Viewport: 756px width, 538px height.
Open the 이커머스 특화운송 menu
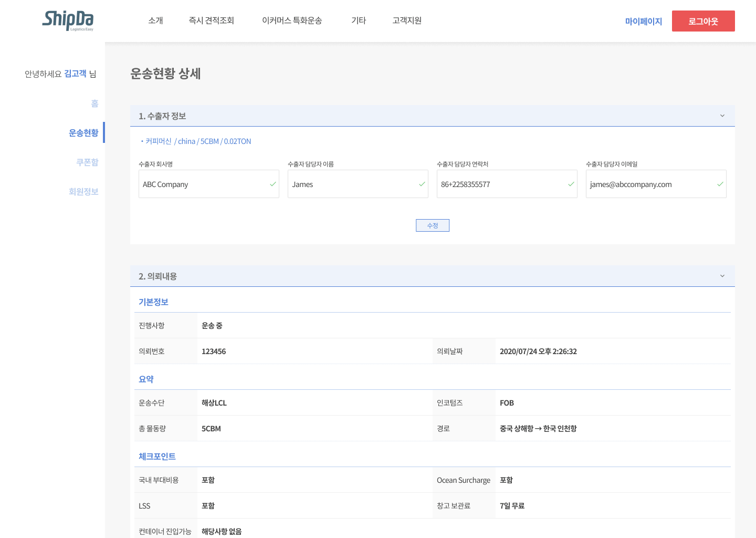[x=292, y=20]
